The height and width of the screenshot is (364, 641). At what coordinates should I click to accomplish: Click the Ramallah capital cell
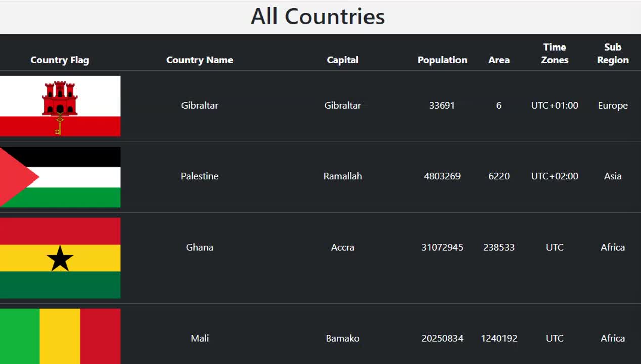point(342,176)
